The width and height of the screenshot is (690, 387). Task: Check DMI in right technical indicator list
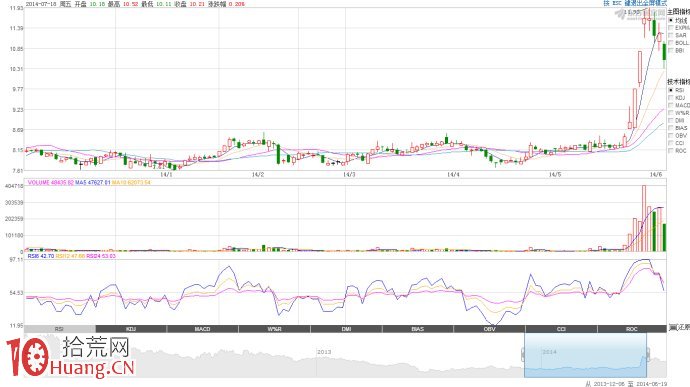[671, 120]
